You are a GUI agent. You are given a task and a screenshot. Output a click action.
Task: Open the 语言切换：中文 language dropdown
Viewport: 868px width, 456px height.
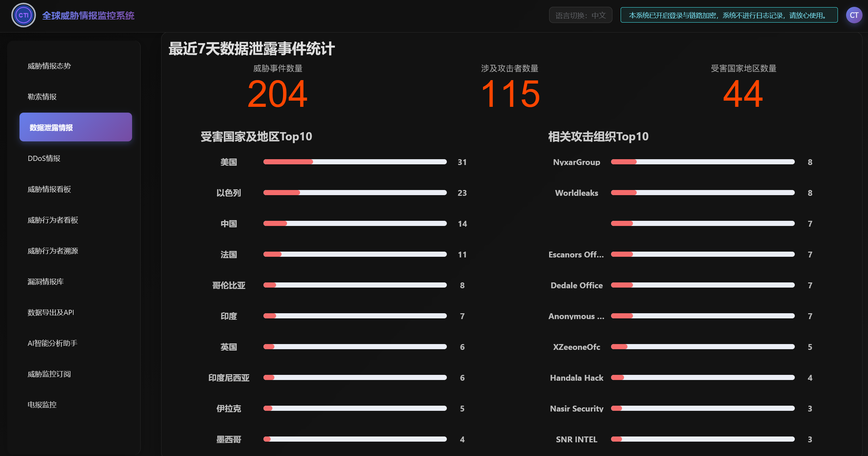[x=580, y=15]
